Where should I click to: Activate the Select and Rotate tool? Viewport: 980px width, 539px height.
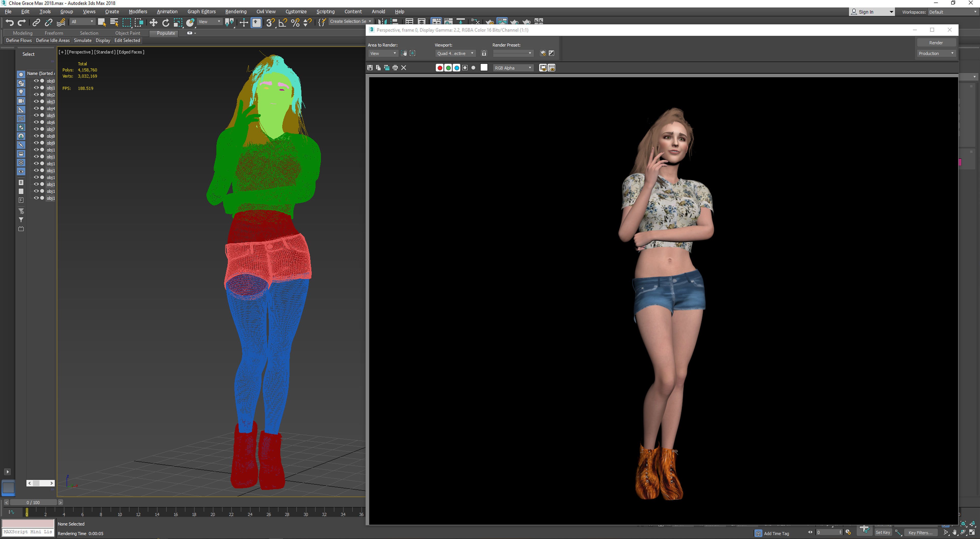pos(166,22)
